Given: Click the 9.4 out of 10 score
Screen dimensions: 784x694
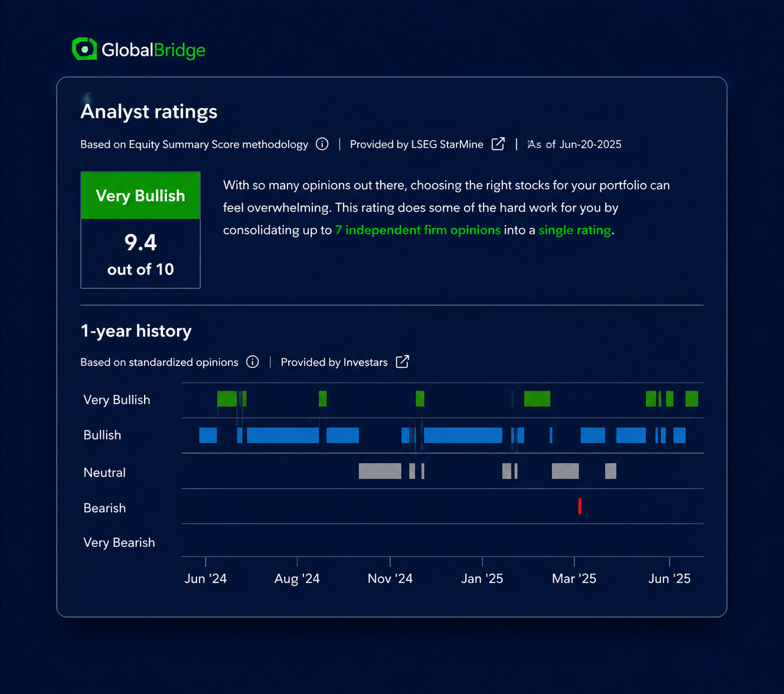Looking at the screenshot, I should pos(141,254).
